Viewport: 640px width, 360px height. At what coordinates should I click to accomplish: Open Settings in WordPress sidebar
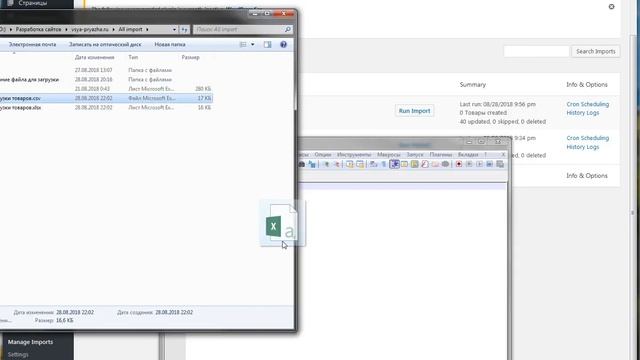point(18,354)
